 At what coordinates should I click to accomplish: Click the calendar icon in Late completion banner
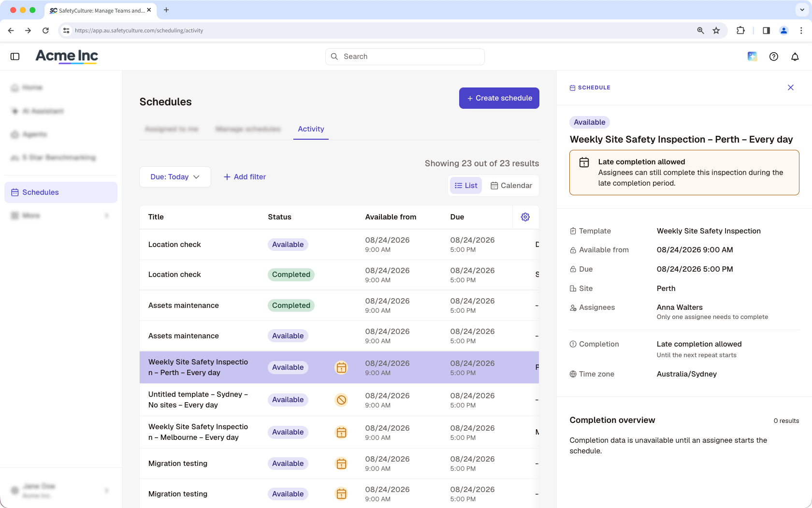584,162
